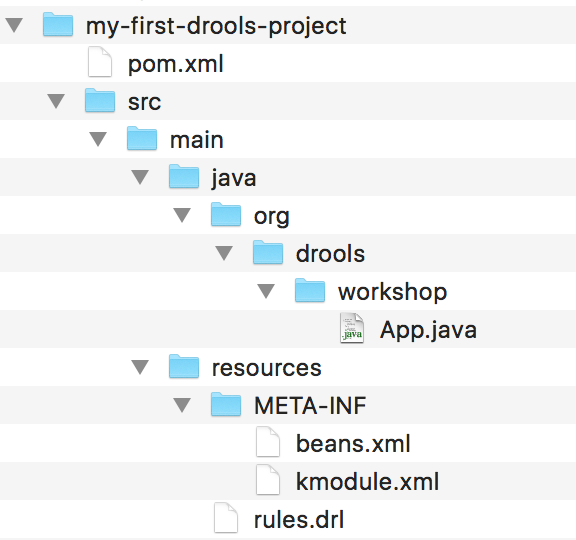Collapse the resources folder triangle

click(140, 367)
